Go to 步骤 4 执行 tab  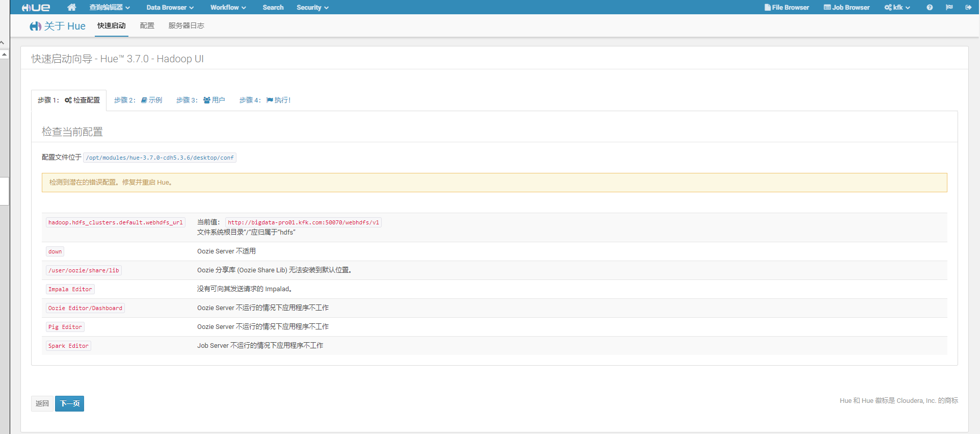pyautogui.click(x=265, y=100)
